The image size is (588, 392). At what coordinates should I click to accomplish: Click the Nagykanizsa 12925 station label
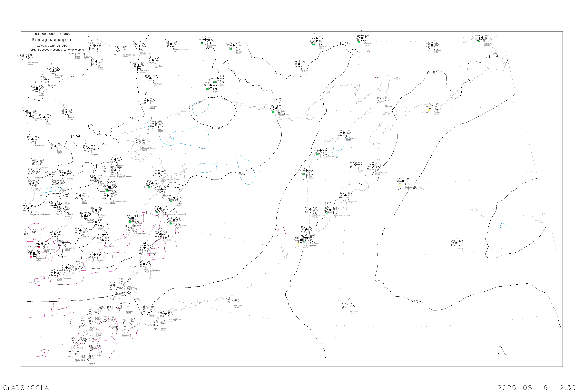pos(354,312)
